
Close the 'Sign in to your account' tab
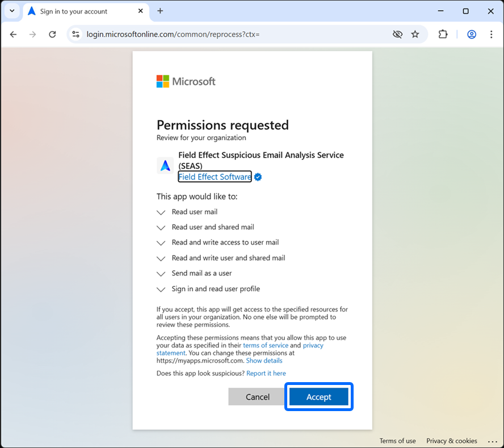pos(140,11)
